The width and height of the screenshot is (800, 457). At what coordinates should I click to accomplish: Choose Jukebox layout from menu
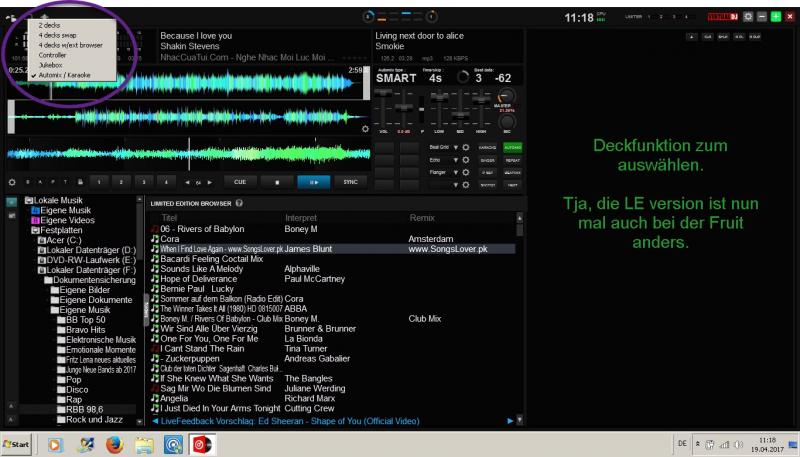click(50, 65)
